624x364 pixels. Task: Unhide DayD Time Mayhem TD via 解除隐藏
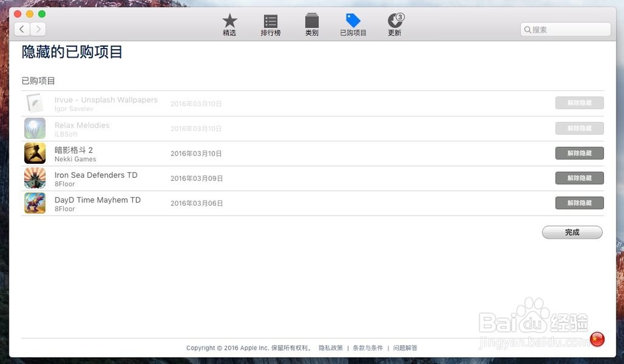click(x=580, y=203)
